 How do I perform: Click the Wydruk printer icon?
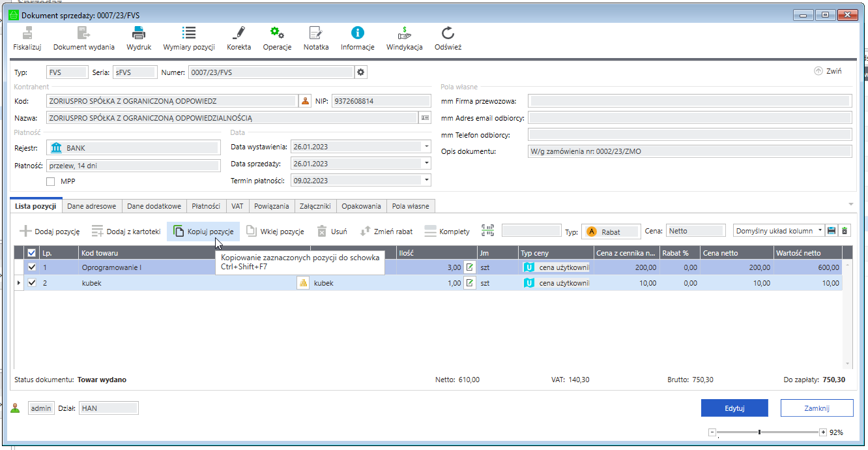[139, 33]
